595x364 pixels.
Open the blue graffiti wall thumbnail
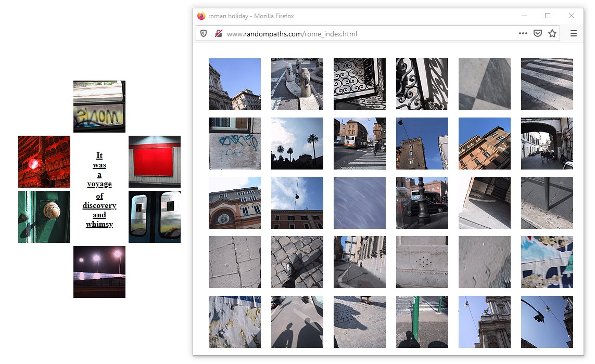point(235,144)
